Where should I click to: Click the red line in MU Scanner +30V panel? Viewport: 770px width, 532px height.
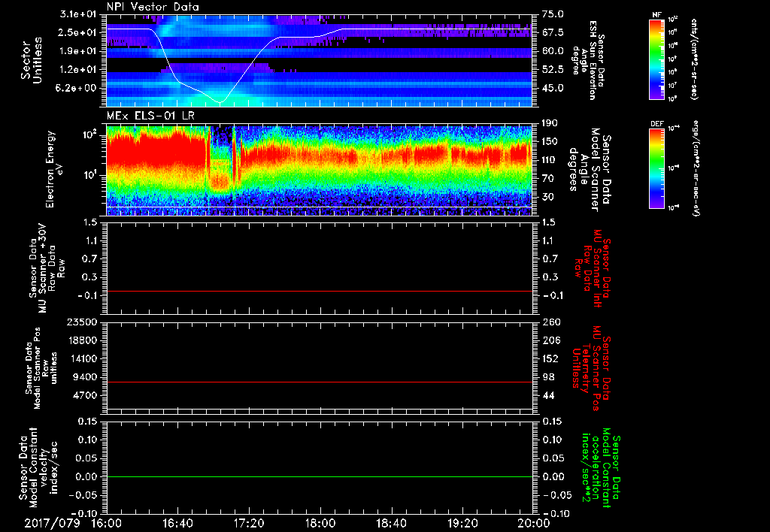click(319, 291)
